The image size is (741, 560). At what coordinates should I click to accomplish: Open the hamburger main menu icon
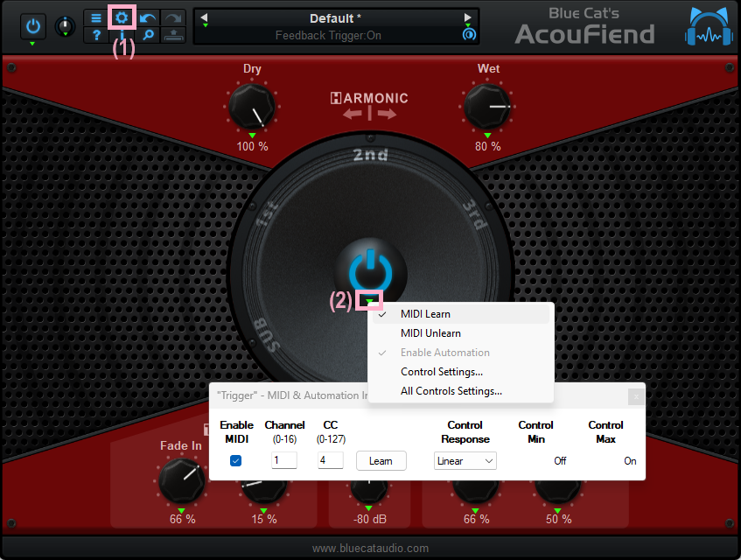[96, 18]
